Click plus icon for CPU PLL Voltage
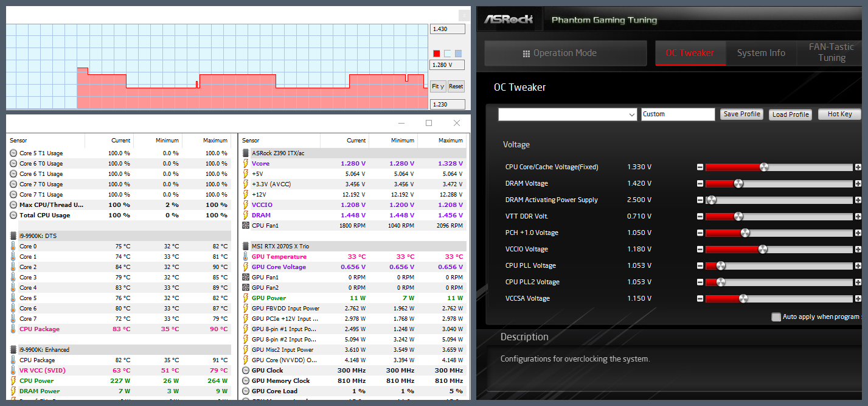 [858, 265]
